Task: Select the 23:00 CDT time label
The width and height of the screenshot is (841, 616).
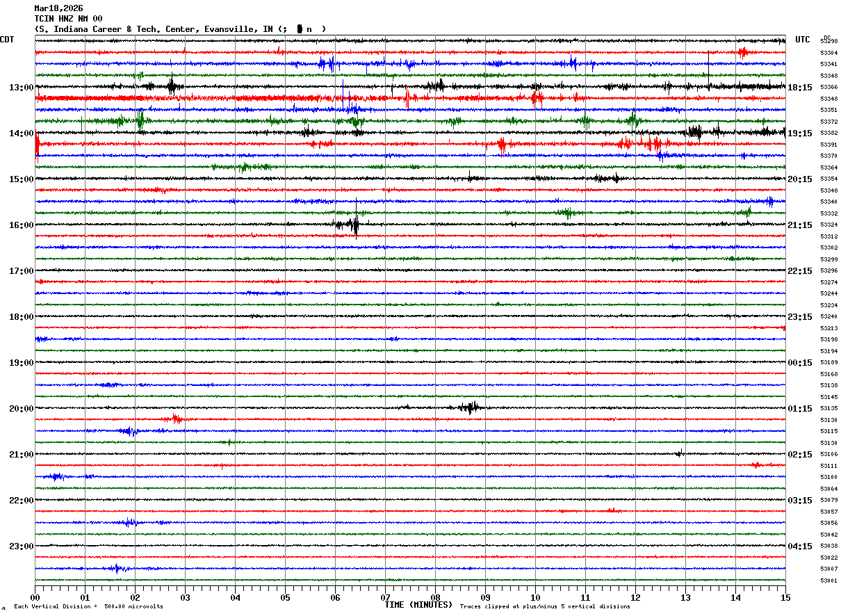Action: [22, 546]
